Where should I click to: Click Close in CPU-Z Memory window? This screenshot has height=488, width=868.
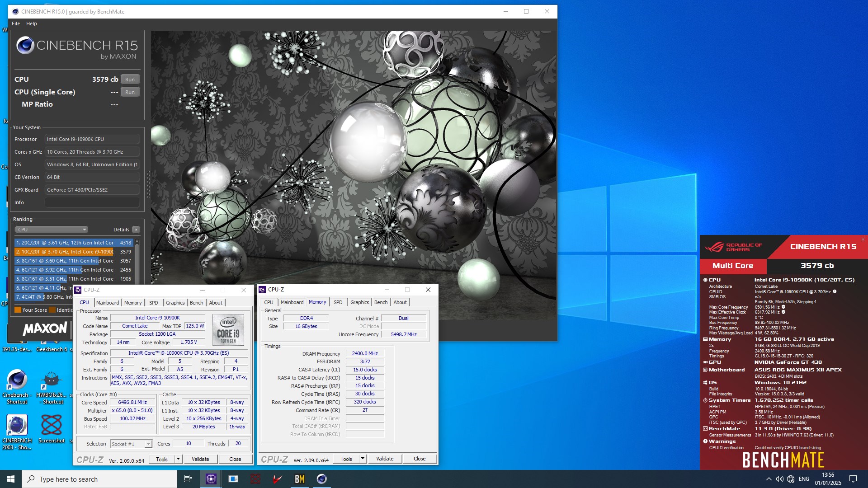420,459
